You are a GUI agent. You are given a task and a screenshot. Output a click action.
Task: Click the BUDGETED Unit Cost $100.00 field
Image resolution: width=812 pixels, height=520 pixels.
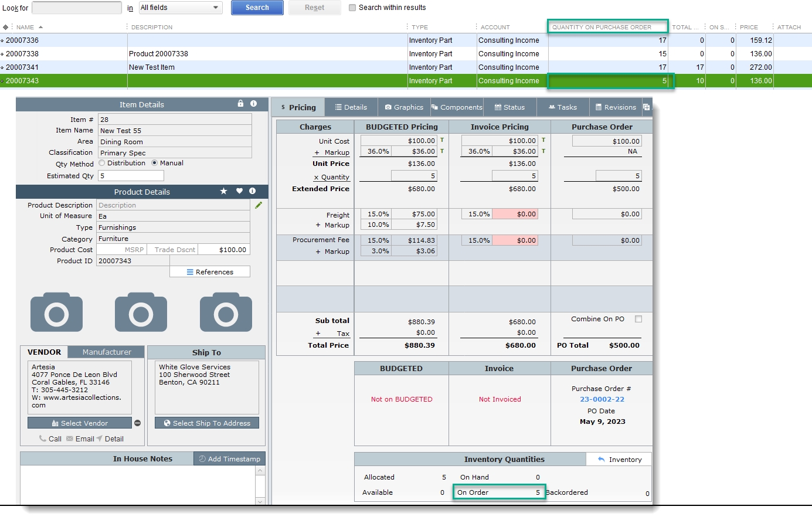click(x=399, y=141)
